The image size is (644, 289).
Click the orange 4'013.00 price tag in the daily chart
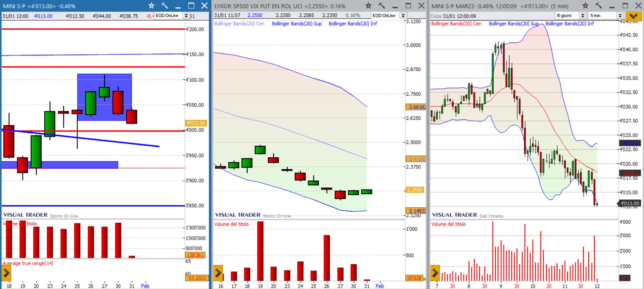click(196, 123)
